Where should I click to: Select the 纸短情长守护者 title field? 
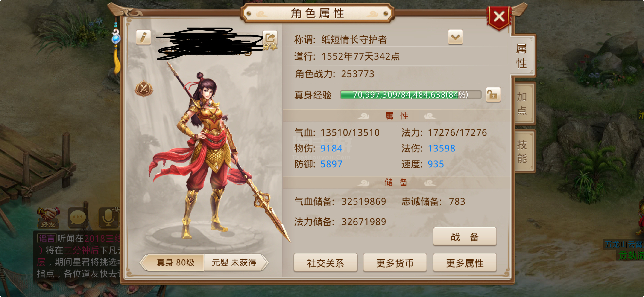(354, 40)
